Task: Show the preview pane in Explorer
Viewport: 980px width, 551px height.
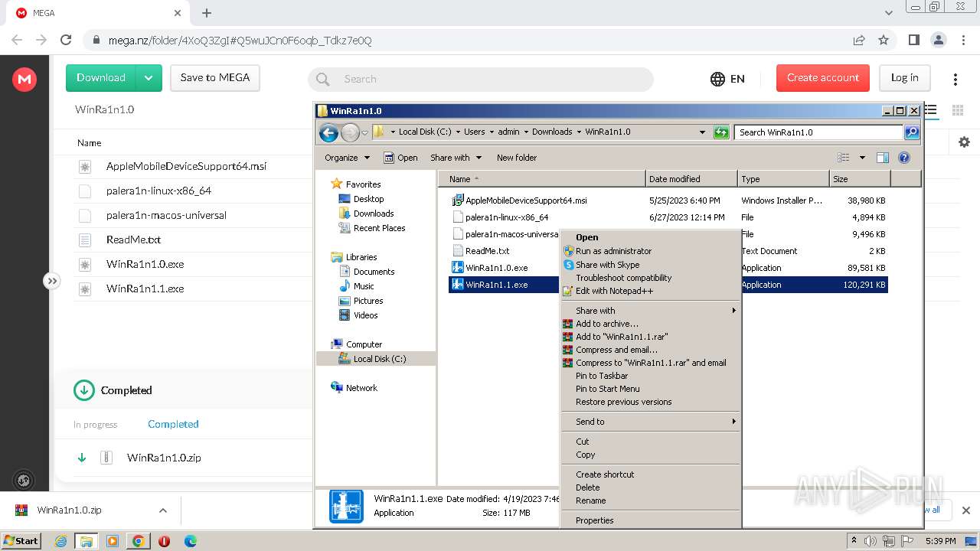Action: 883,158
